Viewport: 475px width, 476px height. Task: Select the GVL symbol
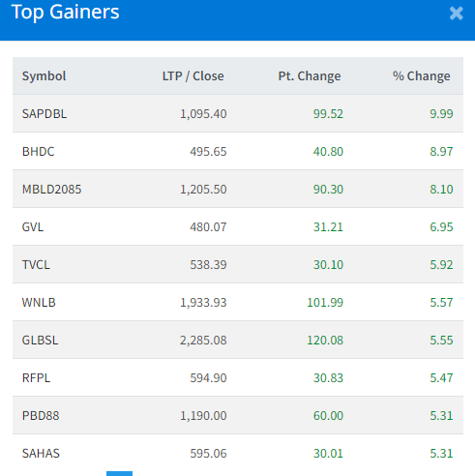coord(33,227)
